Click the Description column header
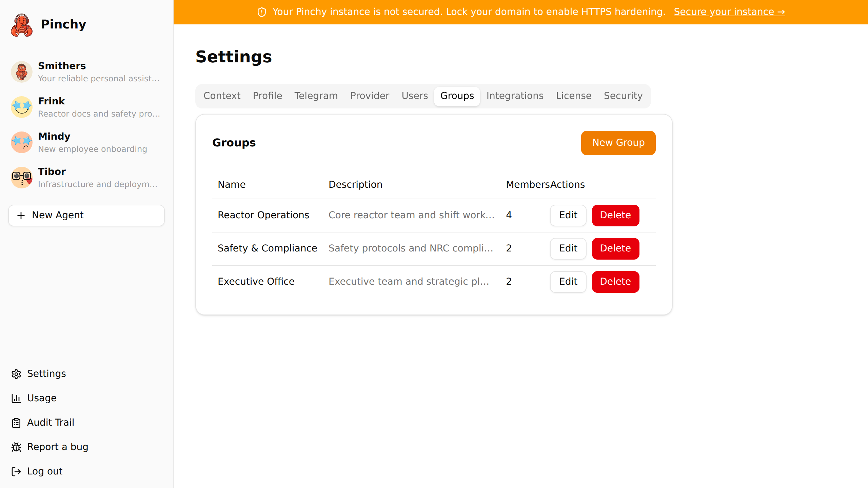Screen dimensions: 868x488 tap(355, 185)
